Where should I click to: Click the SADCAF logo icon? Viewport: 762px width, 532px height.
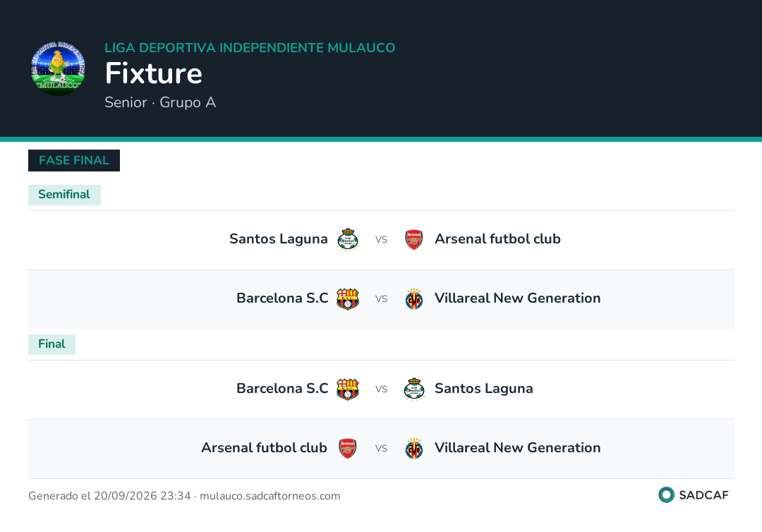coord(666,495)
